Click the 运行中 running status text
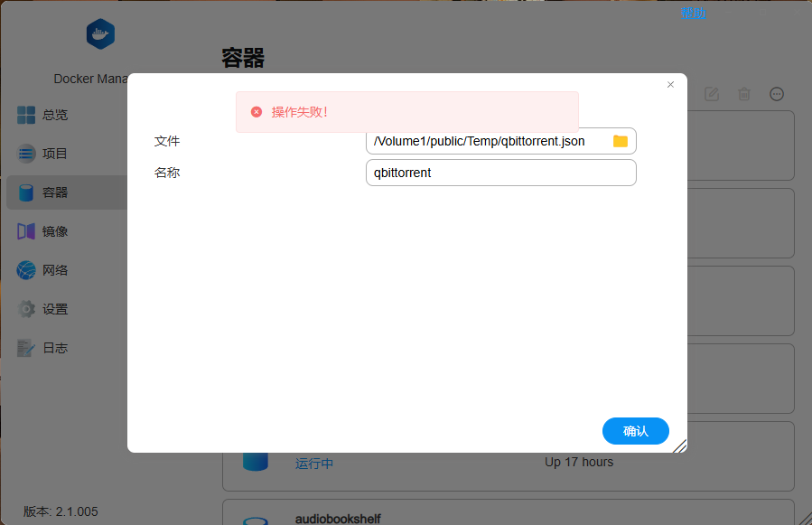The image size is (812, 525). pyautogui.click(x=314, y=464)
